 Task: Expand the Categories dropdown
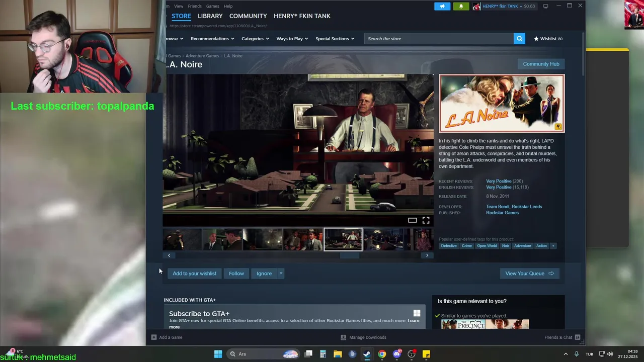click(x=255, y=39)
